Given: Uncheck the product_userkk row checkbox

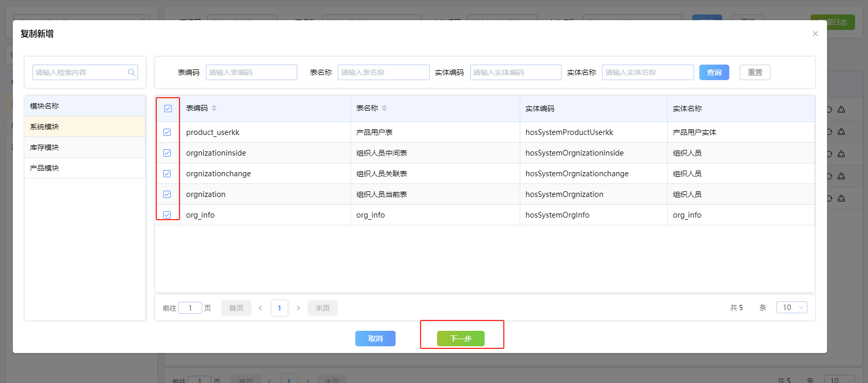Looking at the screenshot, I should click(167, 132).
